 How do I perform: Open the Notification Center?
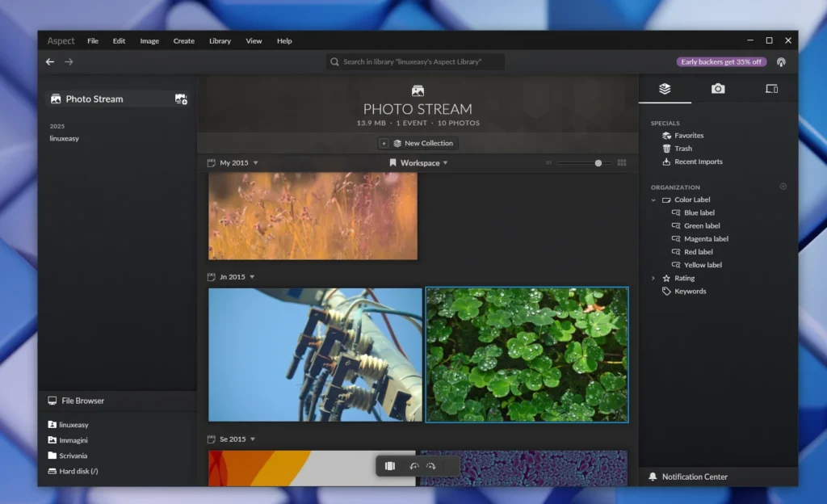[695, 477]
